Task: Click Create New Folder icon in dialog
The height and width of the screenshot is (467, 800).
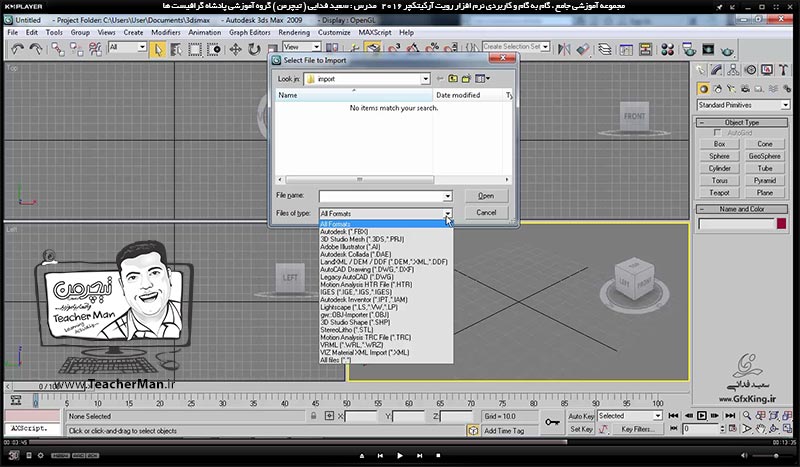Action: [466, 79]
